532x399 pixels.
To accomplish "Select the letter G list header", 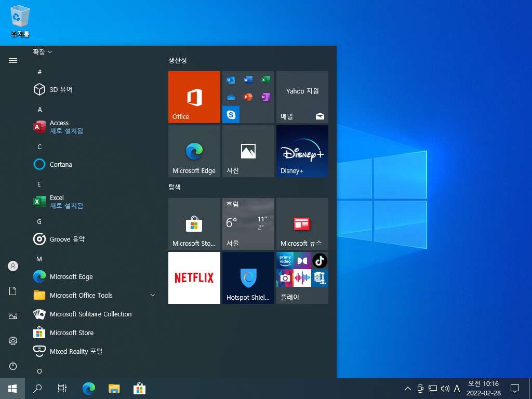I will [39, 221].
